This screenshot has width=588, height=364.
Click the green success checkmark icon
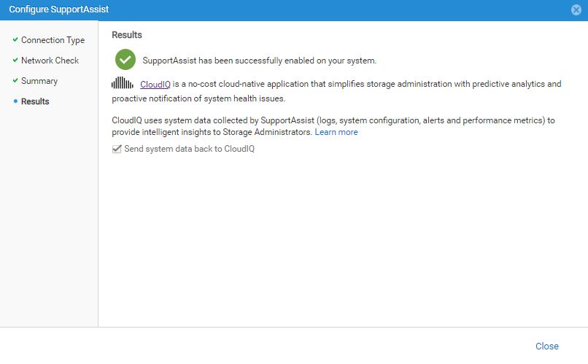[x=126, y=60]
